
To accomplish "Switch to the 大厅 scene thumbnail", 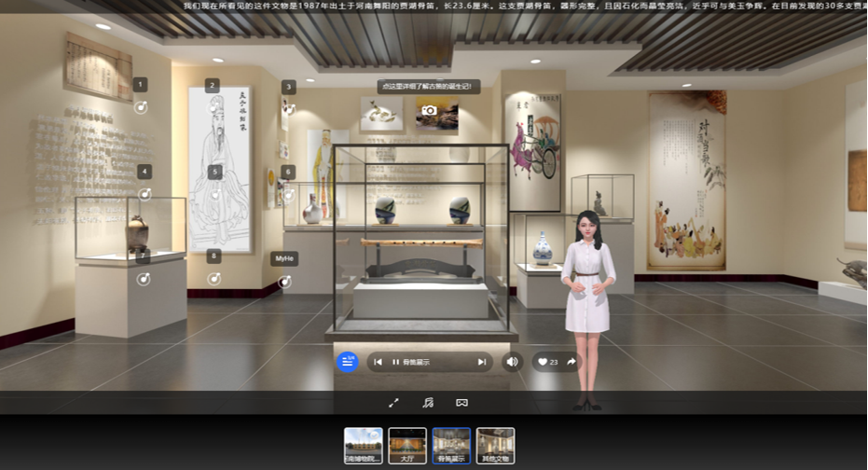I will [407, 446].
